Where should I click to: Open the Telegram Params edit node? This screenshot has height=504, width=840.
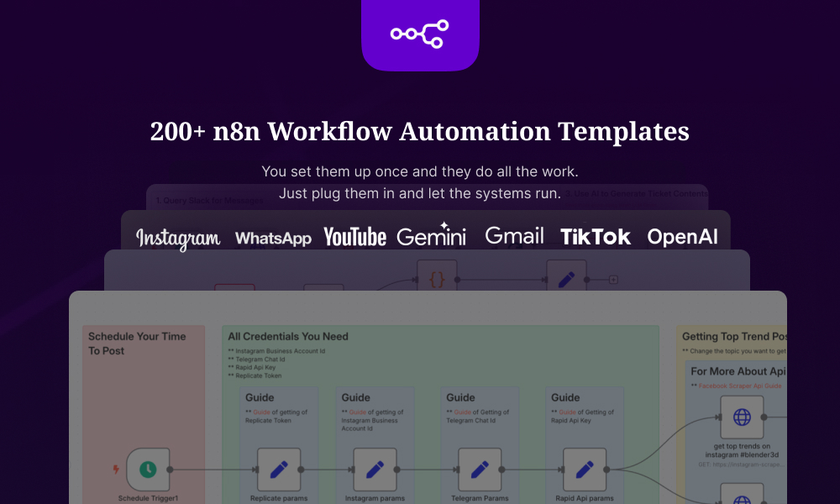coord(480,469)
